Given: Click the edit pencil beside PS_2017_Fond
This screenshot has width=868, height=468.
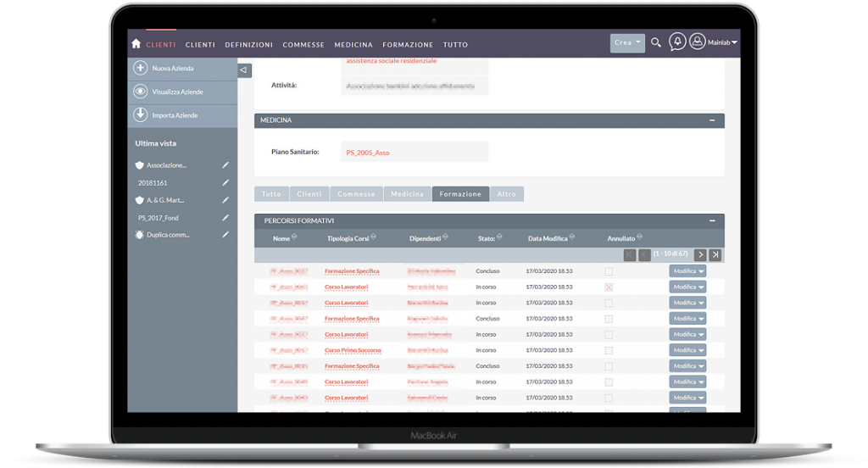Looking at the screenshot, I should (x=225, y=217).
